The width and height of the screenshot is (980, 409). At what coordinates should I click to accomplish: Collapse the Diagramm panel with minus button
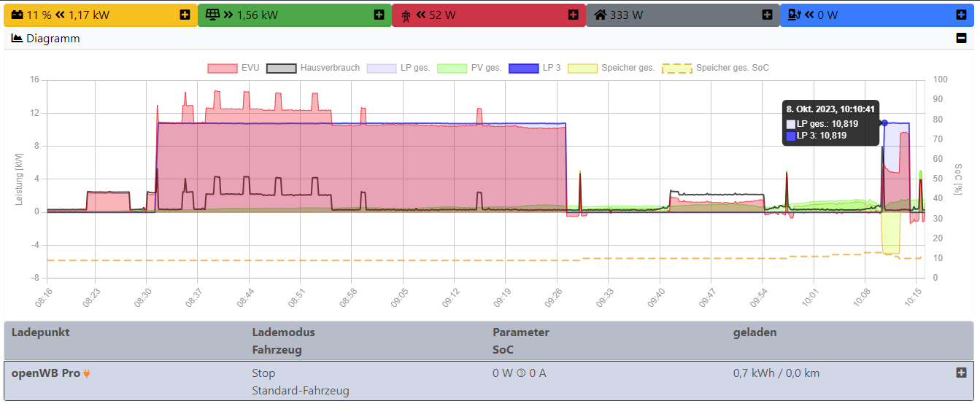coord(961,39)
